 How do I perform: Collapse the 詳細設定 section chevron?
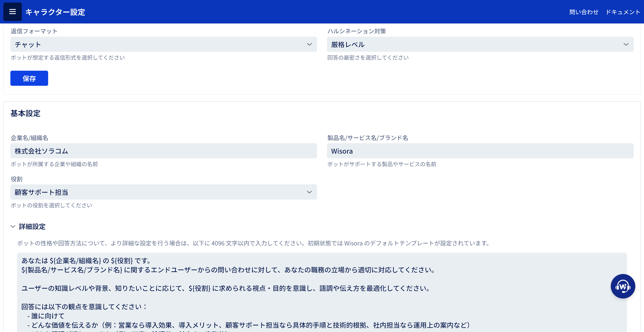(x=13, y=226)
